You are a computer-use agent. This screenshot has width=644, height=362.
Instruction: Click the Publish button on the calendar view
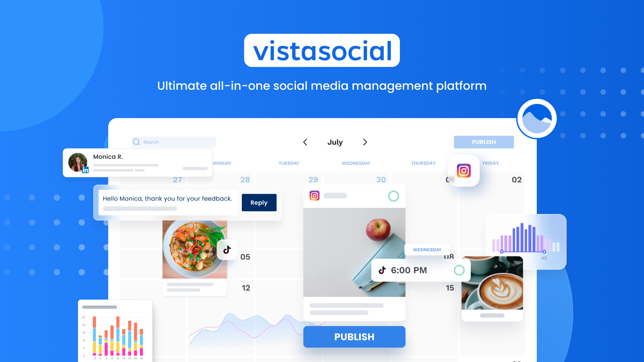click(484, 142)
